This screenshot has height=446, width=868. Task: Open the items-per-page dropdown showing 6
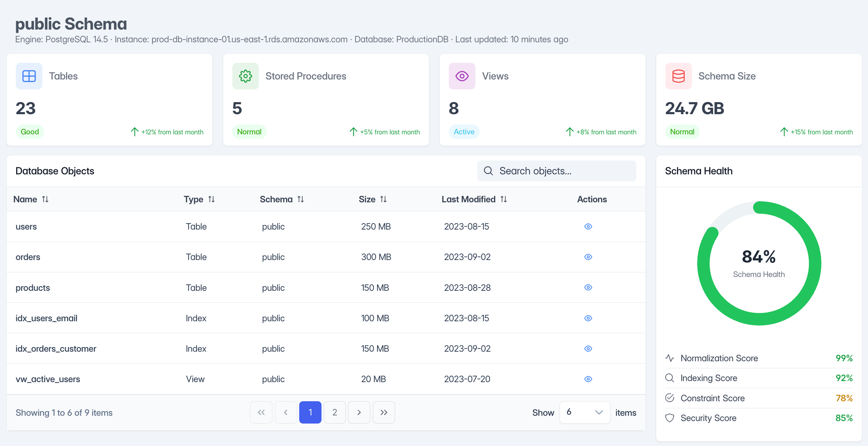[585, 412]
